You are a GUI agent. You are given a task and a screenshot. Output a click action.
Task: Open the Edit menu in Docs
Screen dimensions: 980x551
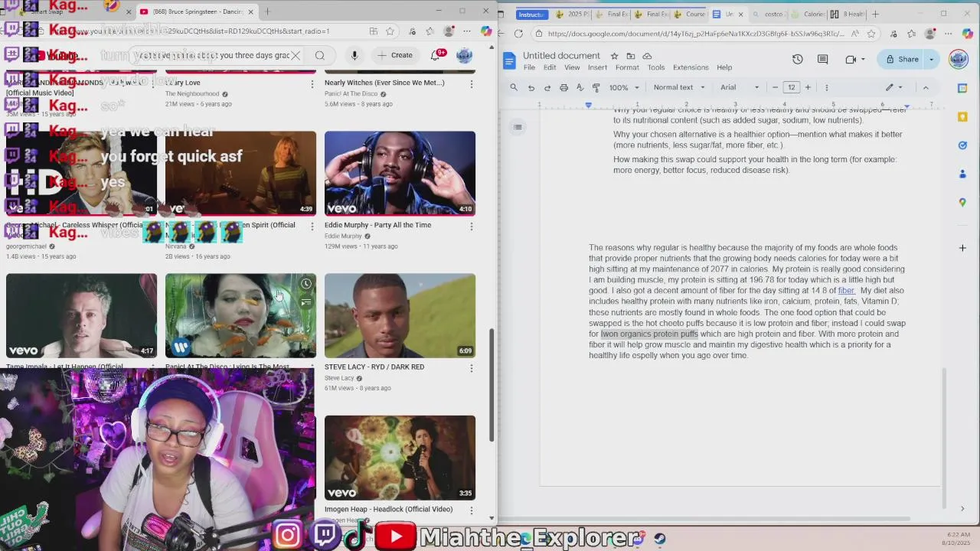tap(550, 67)
